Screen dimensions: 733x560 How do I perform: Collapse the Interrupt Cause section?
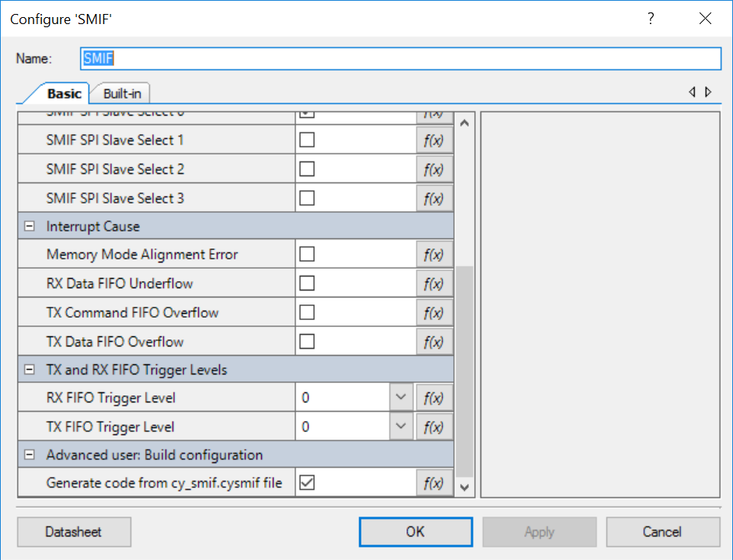(x=28, y=225)
